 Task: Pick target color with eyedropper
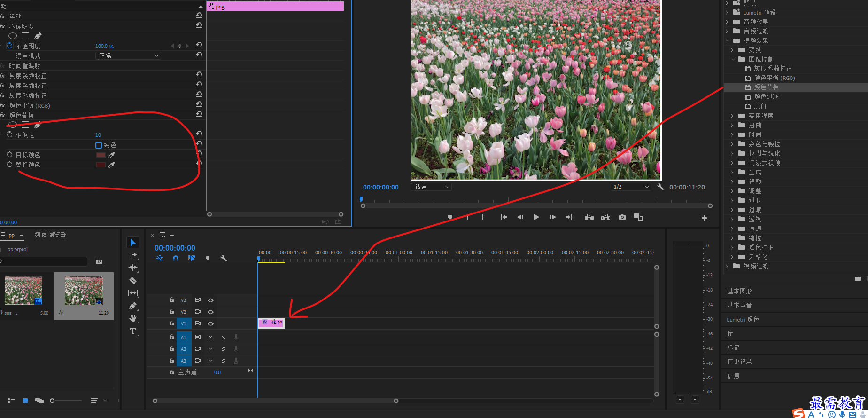pos(111,155)
